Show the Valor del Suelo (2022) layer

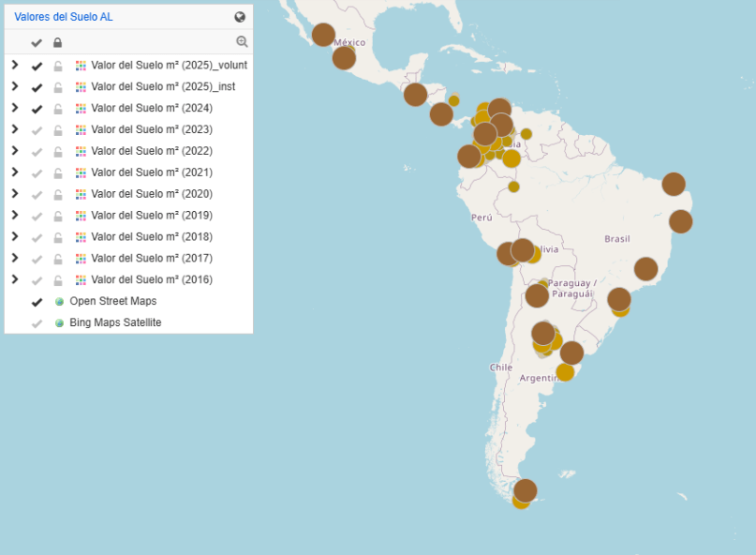pos(37,152)
